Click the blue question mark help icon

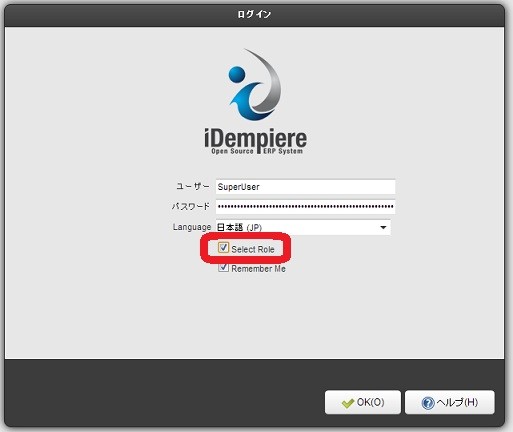(x=428, y=403)
